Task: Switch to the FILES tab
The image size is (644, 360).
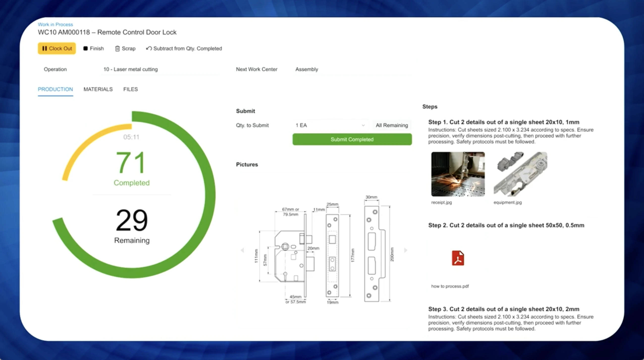Action: coord(130,89)
